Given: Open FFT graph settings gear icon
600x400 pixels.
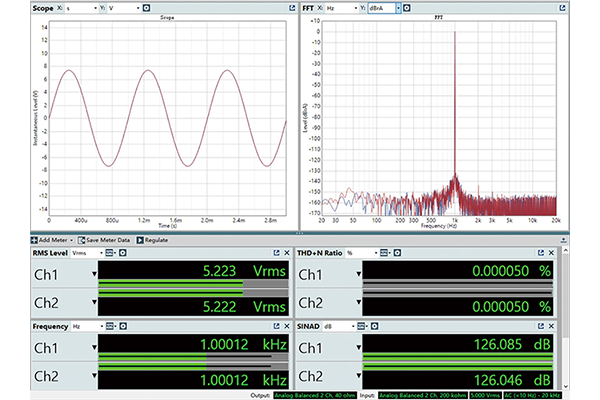Looking at the screenshot, I should click(407, 8).
